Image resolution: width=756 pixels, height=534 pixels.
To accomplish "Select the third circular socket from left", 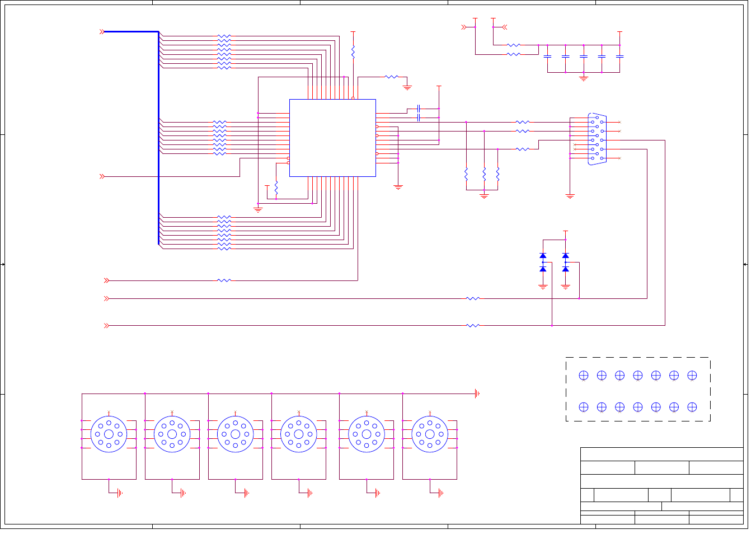I will 235,434.
